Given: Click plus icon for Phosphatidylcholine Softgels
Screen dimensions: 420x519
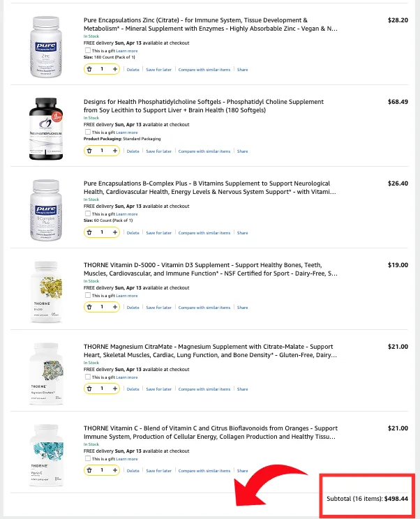Looking at the screenshot, I should 115,151.
